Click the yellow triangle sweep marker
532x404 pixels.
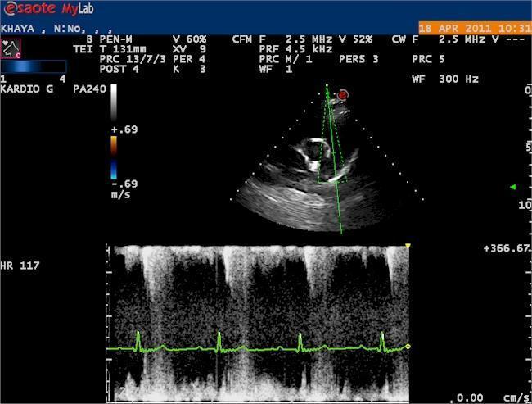click(x=408, y=246)
